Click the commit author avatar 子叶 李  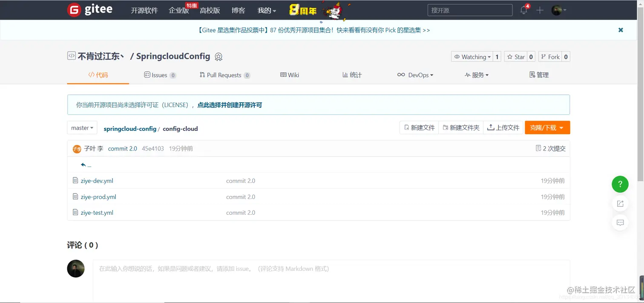point(77,149)
